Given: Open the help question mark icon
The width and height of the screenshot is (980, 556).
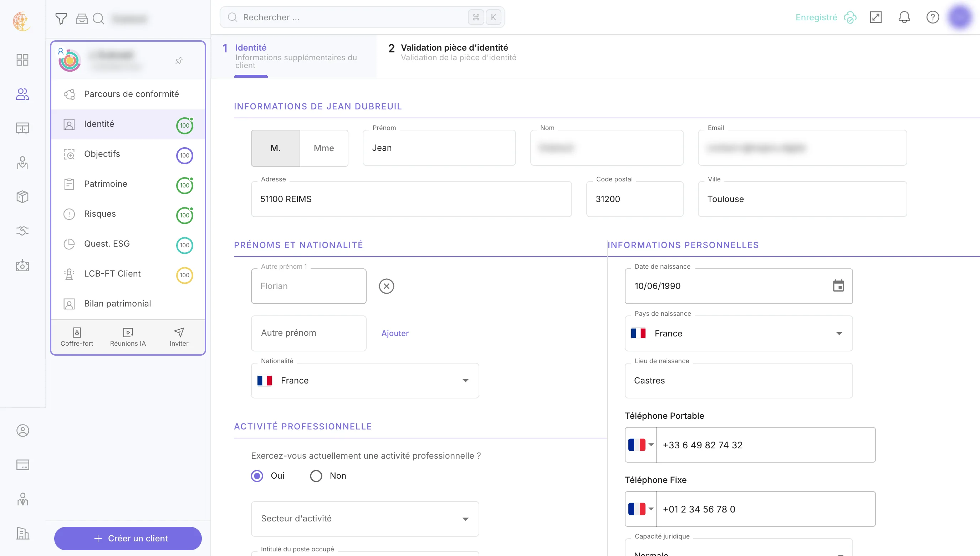Looking at the screenshot, I should coord(933,17).
